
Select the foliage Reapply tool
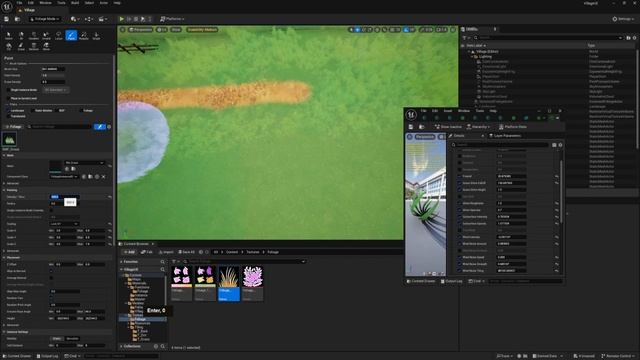coord(84,36)
